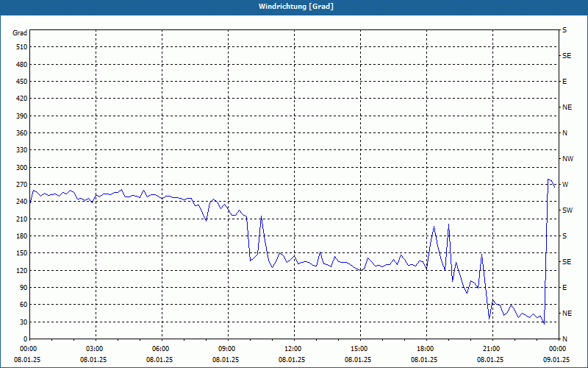The width and height of the screenshot is (588, 368).
Task: Click the 08.01.25 date under 15:00
Action: 358,360
